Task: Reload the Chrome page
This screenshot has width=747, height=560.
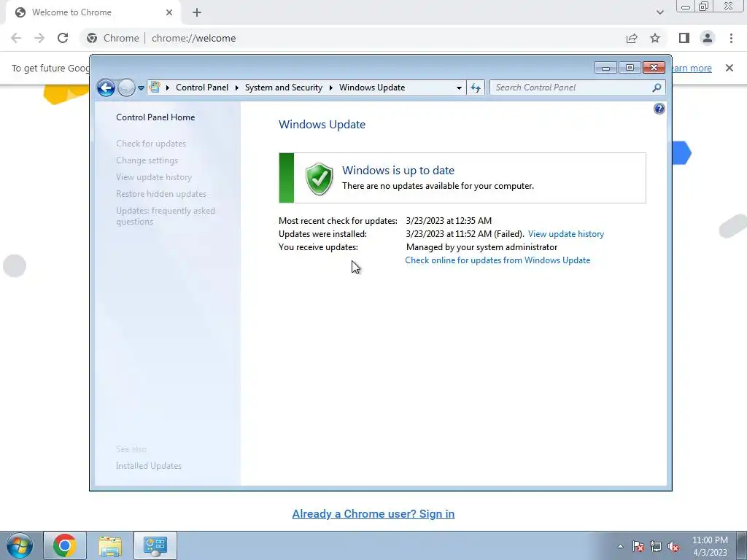Action: pos(63,38)
